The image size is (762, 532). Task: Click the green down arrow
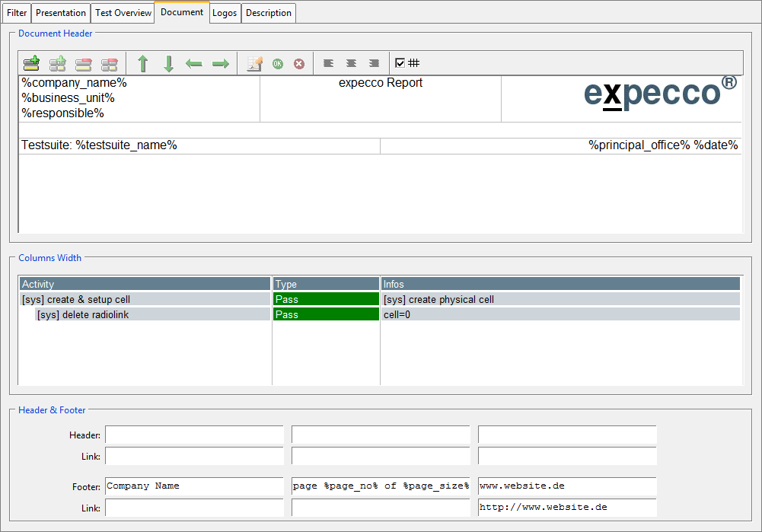[168, 64]
